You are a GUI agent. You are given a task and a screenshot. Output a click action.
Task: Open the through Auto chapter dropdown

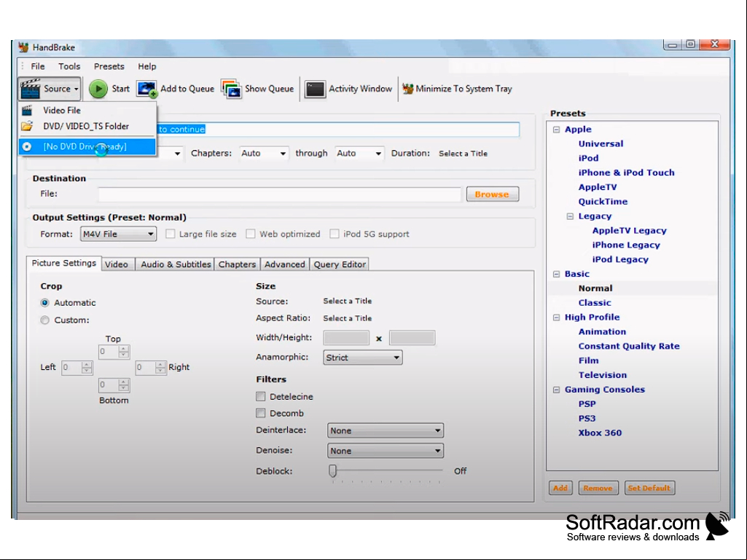click(359, 154)
